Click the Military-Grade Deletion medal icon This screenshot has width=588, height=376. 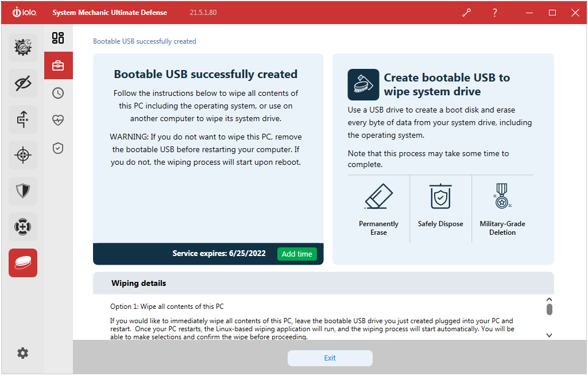tap(502, 196)
